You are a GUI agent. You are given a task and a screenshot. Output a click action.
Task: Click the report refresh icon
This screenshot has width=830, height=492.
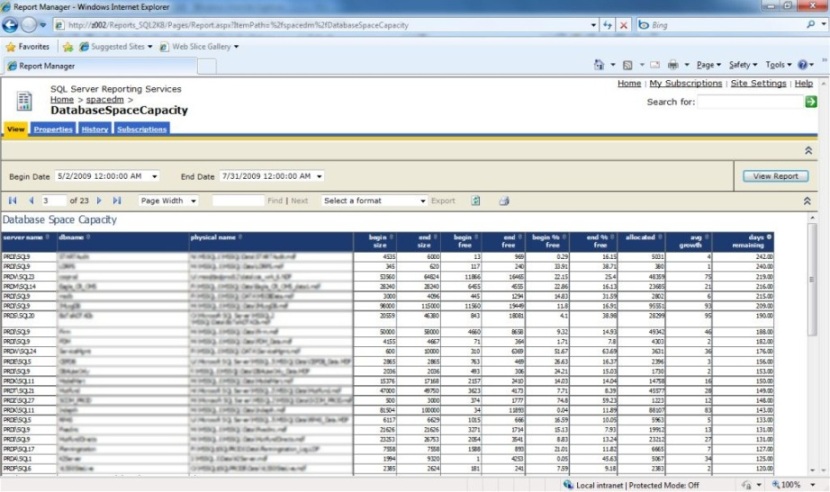pos(476,201)
